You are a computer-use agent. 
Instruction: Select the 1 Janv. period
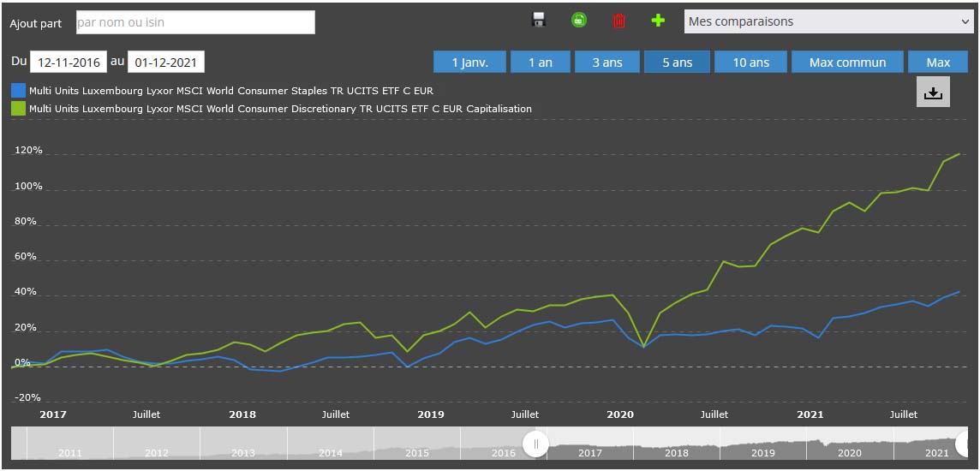click(x=469, y=63)
